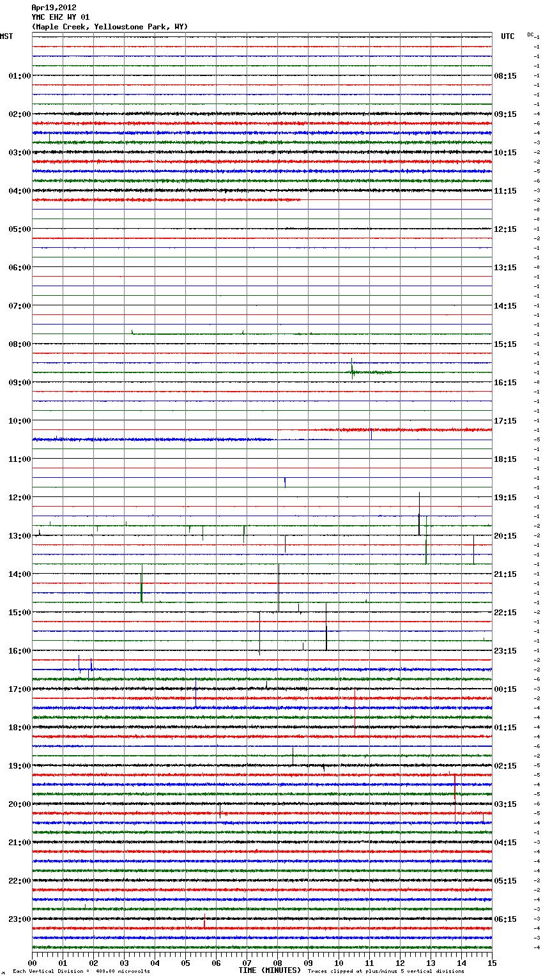Click the "11:15" UTC time label
543x980 pixels.
pyautogui.click(x=505, y=191)
